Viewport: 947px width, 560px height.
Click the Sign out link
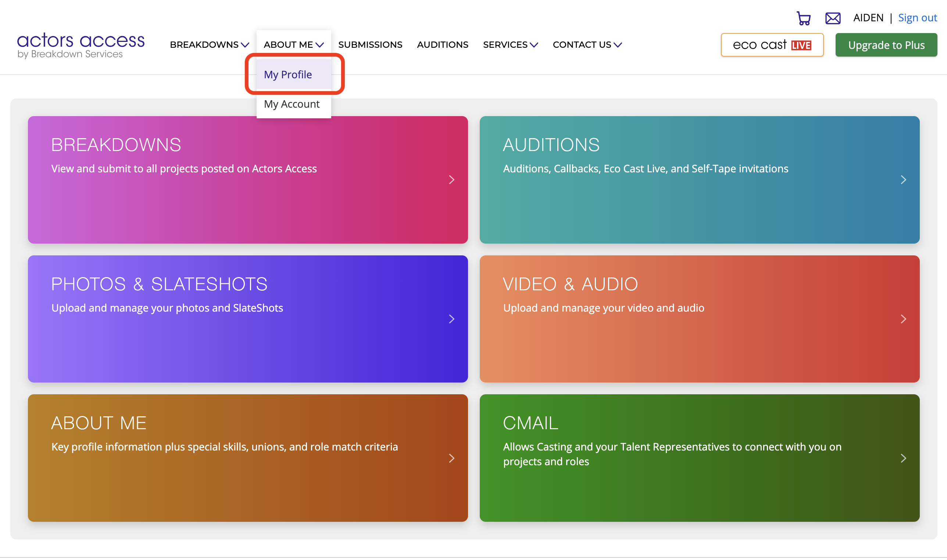pos(917,18)
